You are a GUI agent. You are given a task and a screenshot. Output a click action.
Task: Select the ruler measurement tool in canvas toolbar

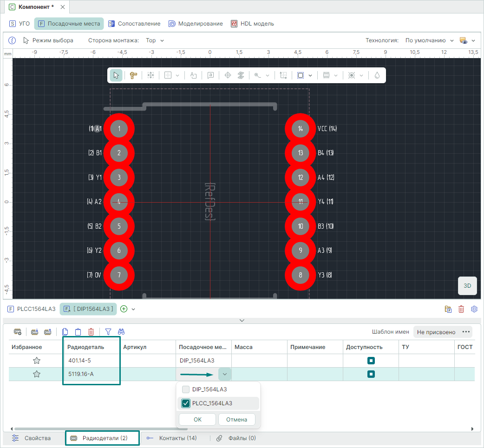point(133,75)
